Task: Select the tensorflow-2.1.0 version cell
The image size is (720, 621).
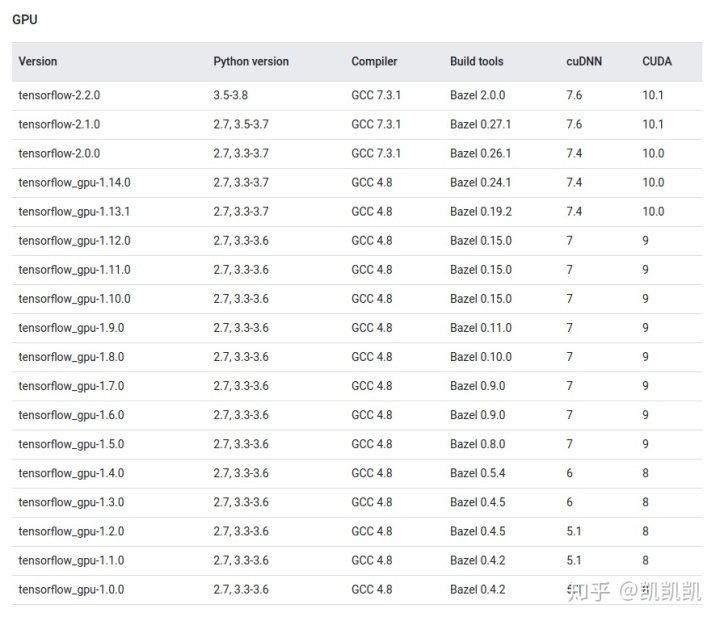Action: coord(59,124)
